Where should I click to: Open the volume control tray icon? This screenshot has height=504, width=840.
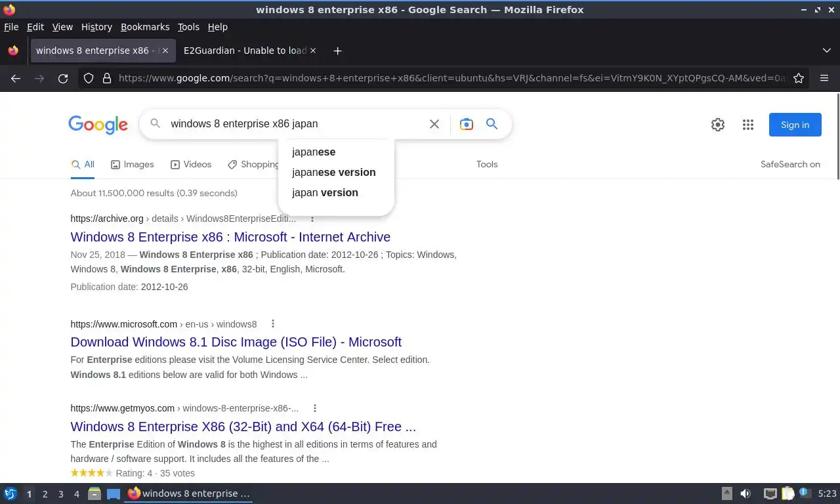point(745,493)
